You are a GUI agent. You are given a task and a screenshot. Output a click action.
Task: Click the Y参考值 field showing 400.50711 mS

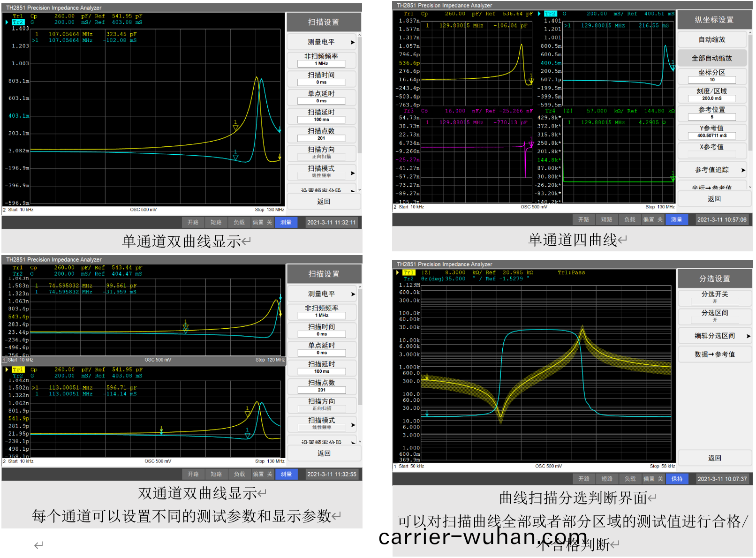click(711, 136)
